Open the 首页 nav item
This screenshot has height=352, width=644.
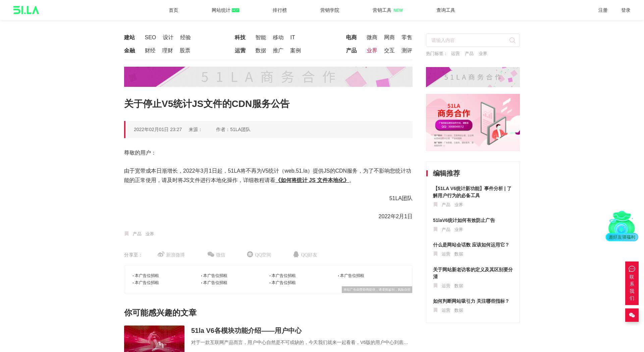click(173, 10)
